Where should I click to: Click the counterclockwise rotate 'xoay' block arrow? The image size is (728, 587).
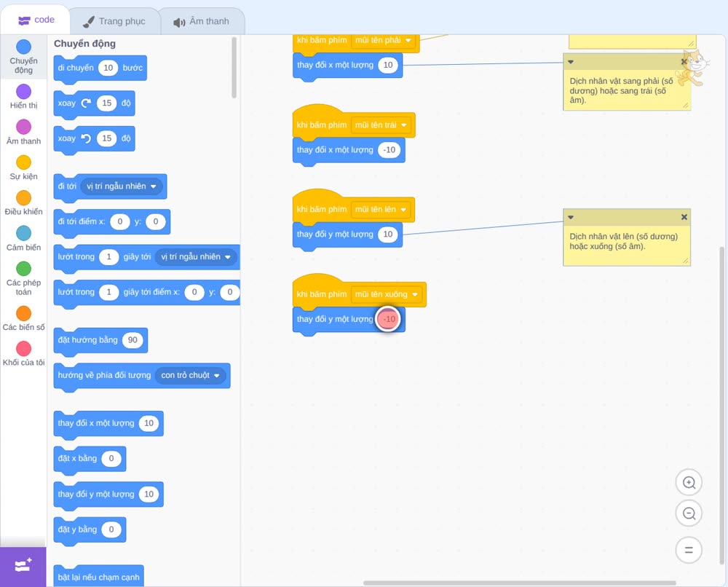pyautogui.click(x=86, y=138)
